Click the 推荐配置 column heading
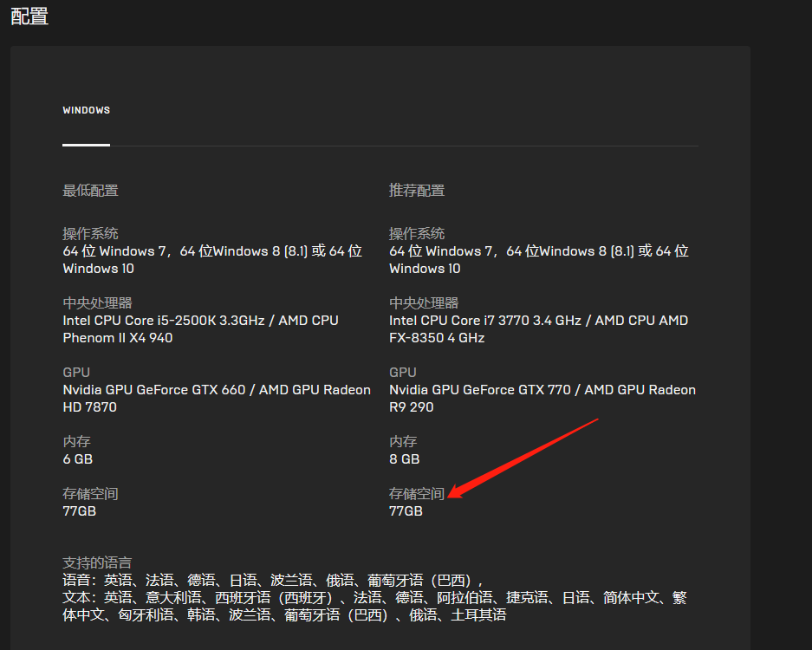Screen dimensions: 812x650 pyautogui.click(x=417, y=191)
